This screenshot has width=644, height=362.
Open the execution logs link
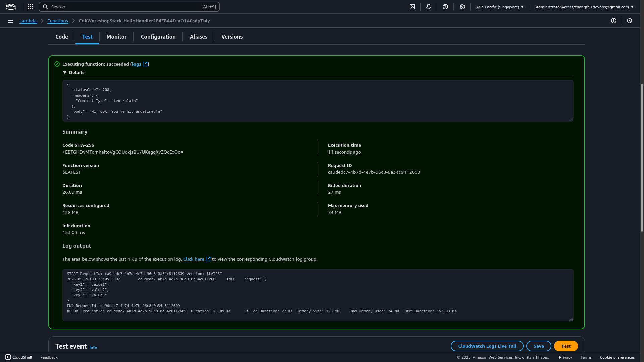click(137, 64)
